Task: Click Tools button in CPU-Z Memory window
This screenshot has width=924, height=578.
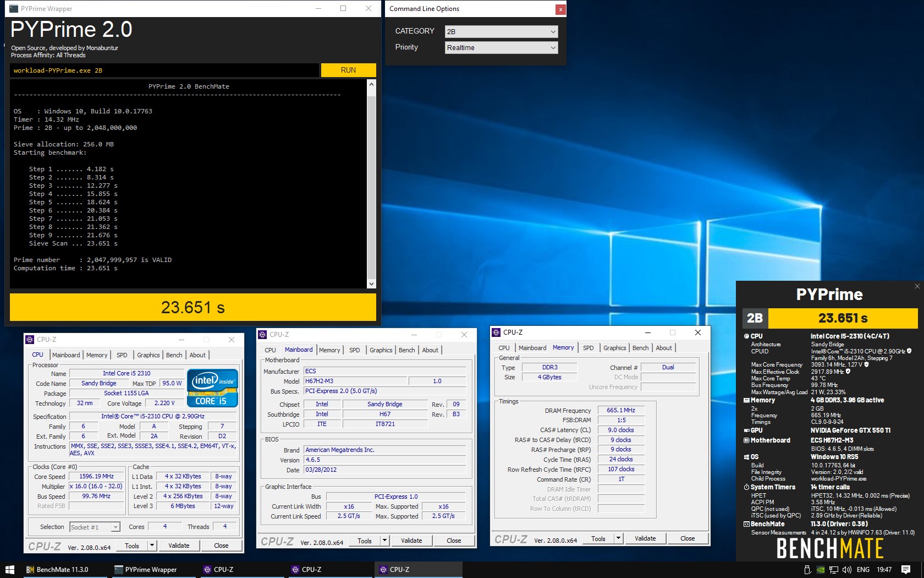Action: coord(598,538)
